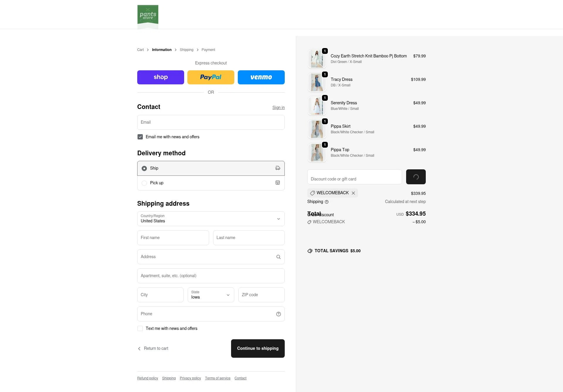Uncheck Email me with news and offers

[x=140, y=137]
